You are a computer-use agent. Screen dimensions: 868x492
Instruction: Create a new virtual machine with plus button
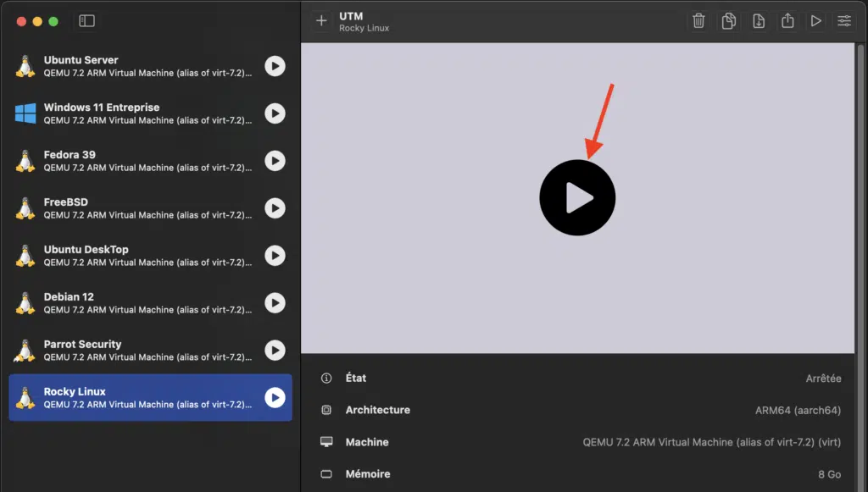321,21
